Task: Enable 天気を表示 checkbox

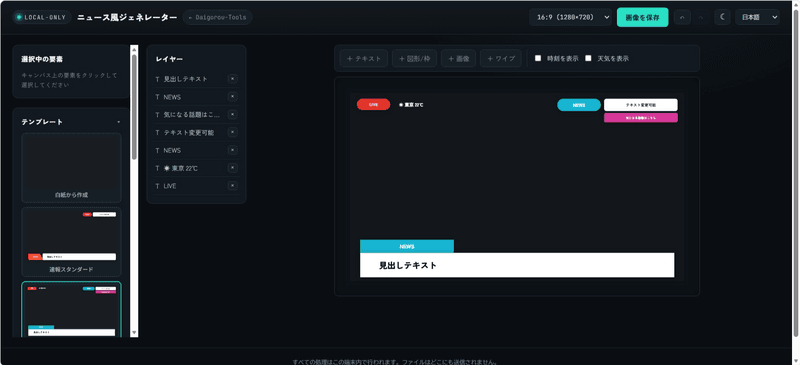Action: (588, 58)
